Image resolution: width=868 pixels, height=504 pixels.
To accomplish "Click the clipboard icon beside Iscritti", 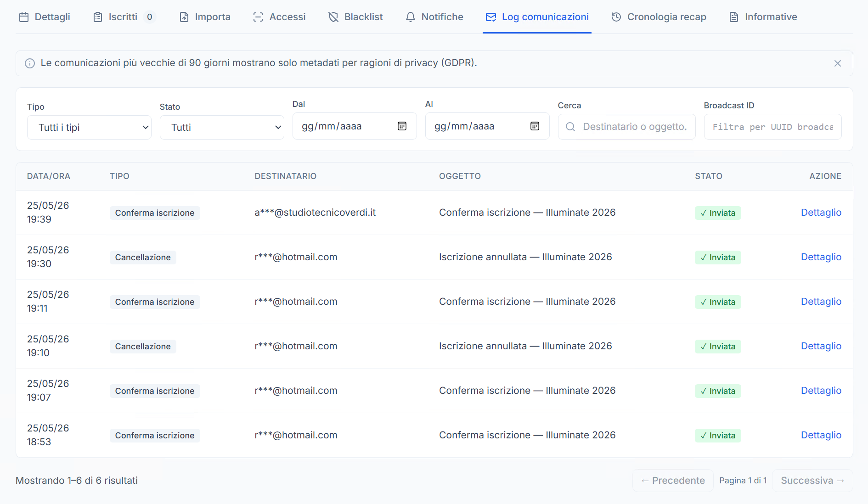I will 98,17.
